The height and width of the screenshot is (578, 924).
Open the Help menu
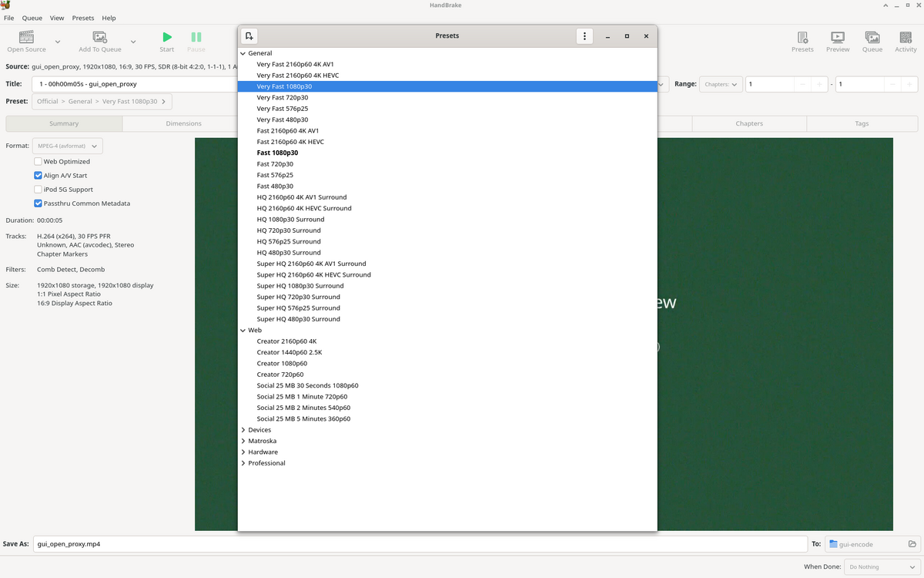(x=109, y=18)
